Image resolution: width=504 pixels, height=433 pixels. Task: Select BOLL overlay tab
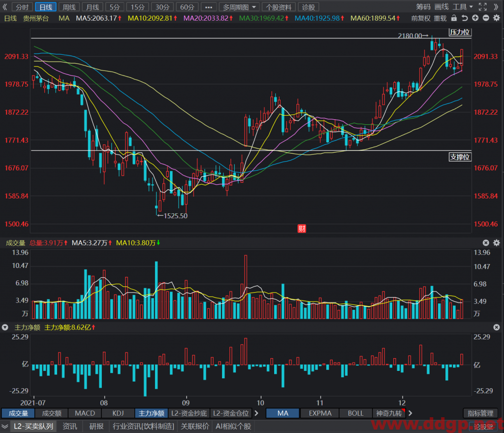355,413
